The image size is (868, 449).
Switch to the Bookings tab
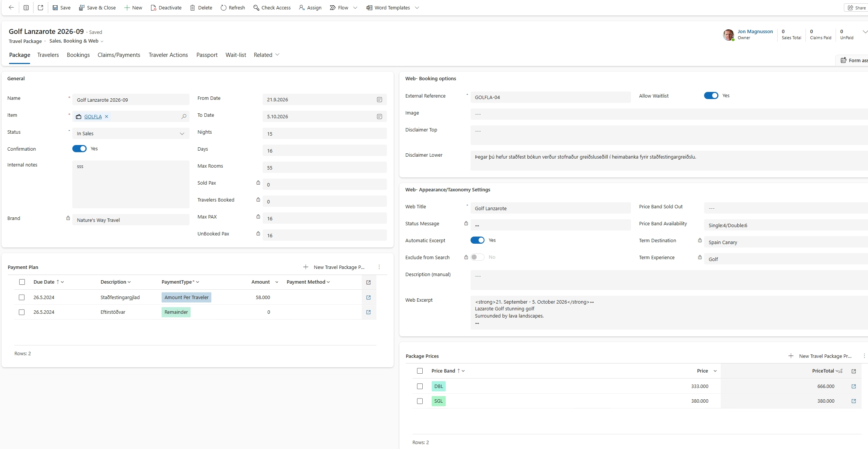point(78,55)
